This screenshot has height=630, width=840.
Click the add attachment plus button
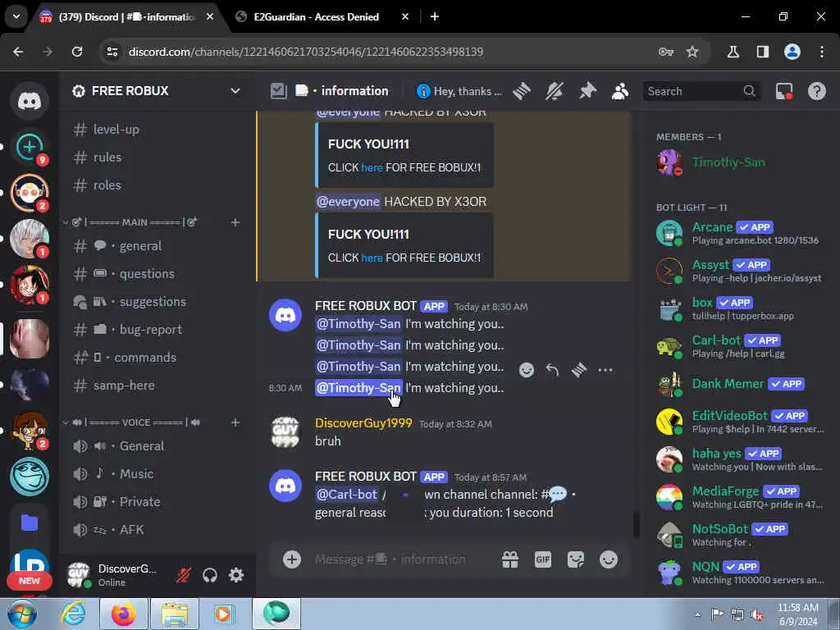point(292,559)
